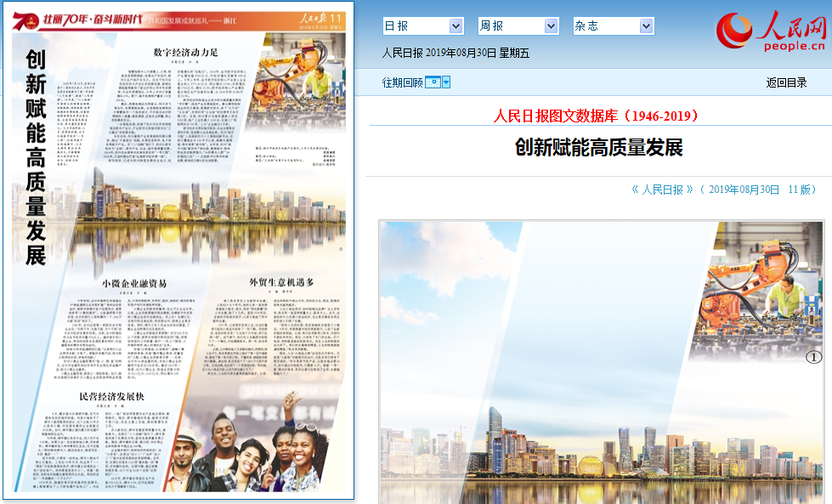The image size is (832, 504).
Task: Click the circled number 1 image marker
Action: click(x=813, y=358)
